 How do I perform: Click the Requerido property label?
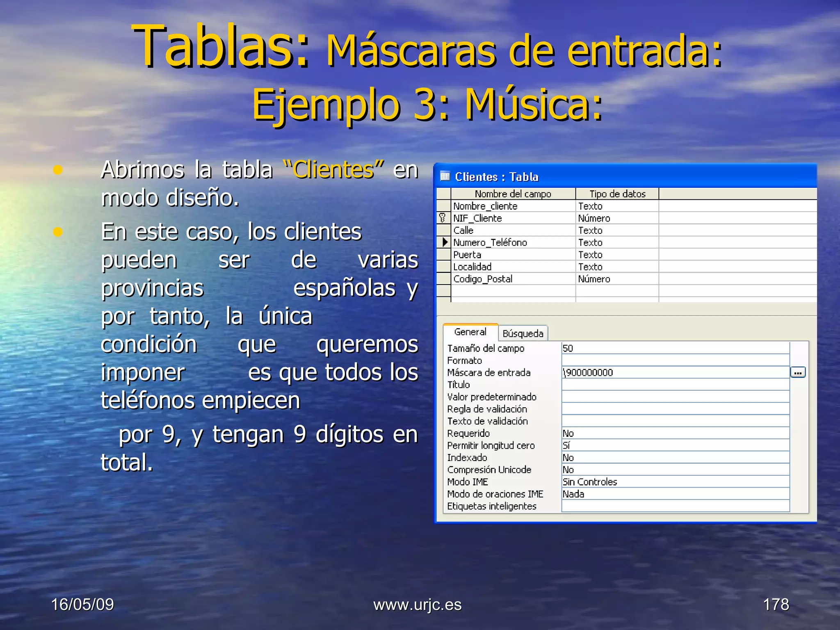coord(468,433)
